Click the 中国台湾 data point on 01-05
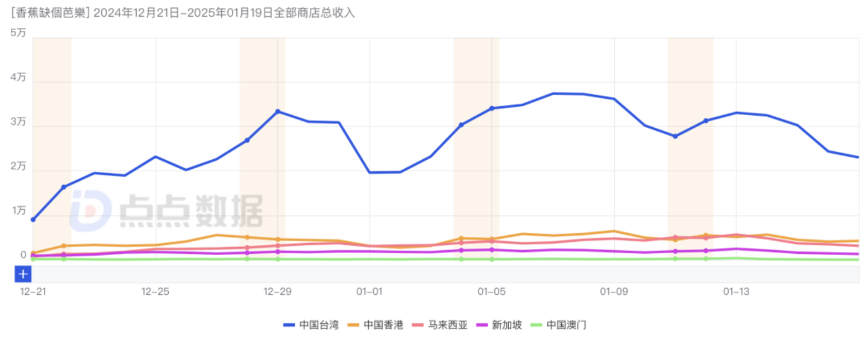The height and width of the screenshot is (340, 868). coord(492,109)
